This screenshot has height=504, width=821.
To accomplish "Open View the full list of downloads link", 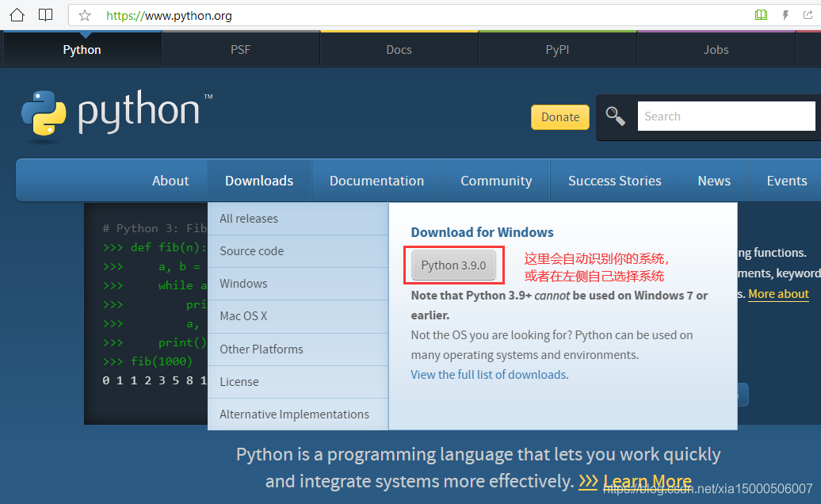I will click(488, 375).
